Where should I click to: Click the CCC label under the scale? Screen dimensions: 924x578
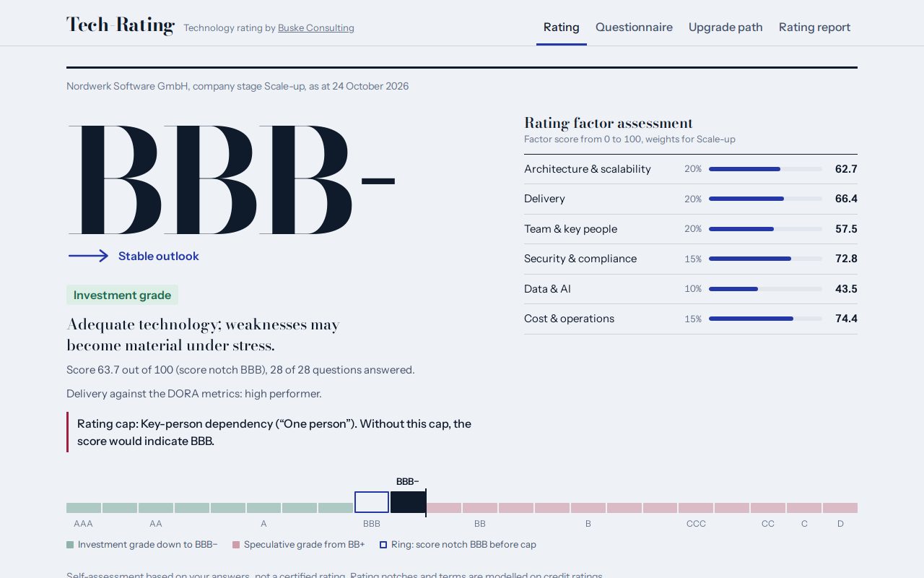tap(696, 524)
